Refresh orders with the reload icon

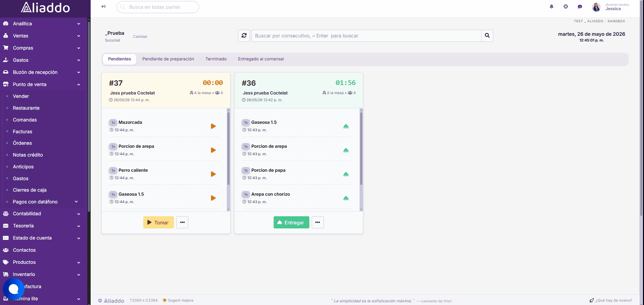pyautogui.click(x=244, y=35)
